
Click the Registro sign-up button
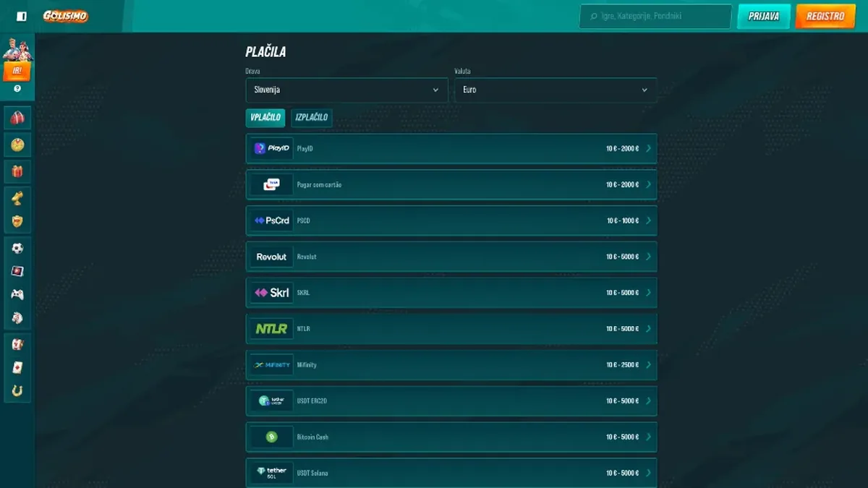(x=825, y=17)
